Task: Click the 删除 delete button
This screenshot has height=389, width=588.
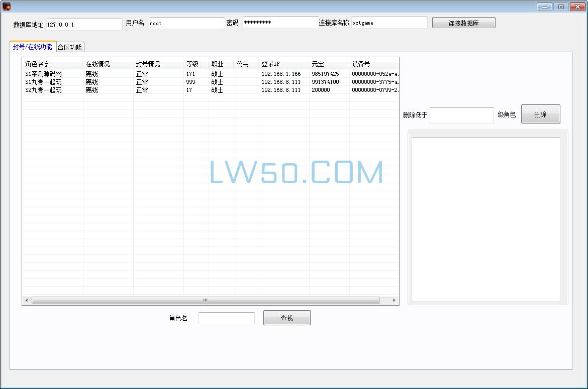Action: coord(540,114)
